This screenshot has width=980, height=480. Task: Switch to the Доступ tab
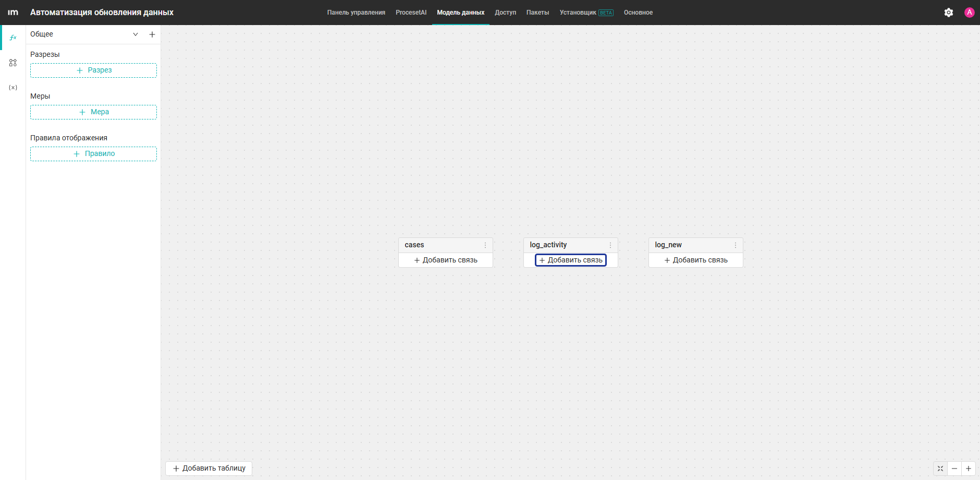[x=506, y=13]
